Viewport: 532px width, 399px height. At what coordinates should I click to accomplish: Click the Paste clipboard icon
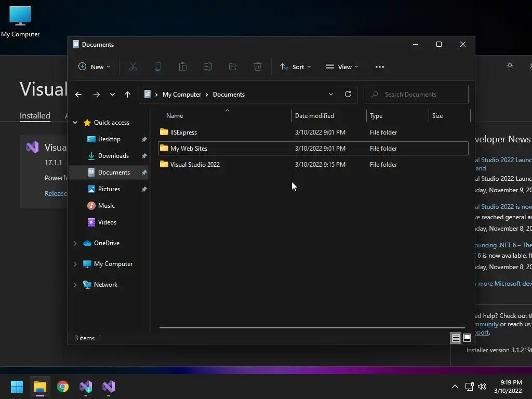coord(182,67)
